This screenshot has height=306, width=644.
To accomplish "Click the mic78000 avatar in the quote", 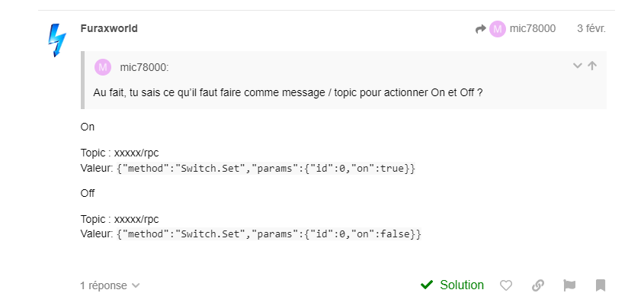I will pos(103,67).
